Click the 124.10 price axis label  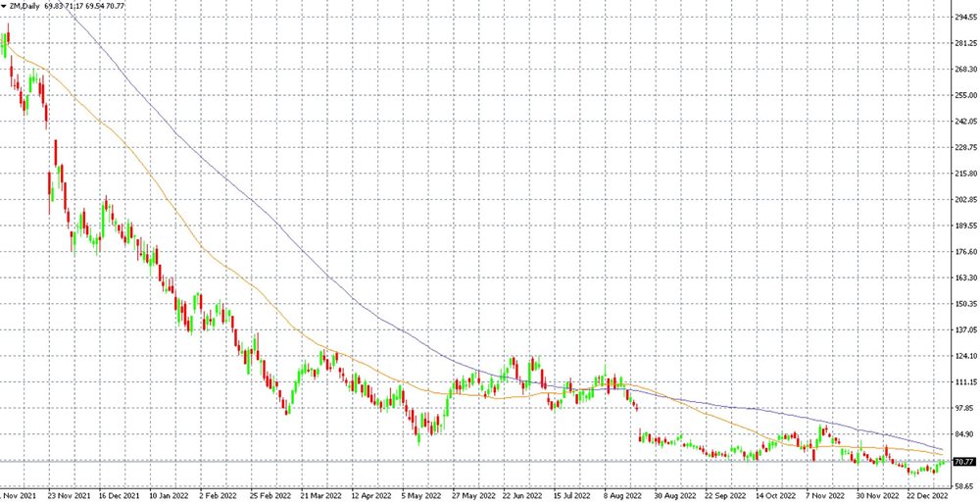(x=964, y=356)
